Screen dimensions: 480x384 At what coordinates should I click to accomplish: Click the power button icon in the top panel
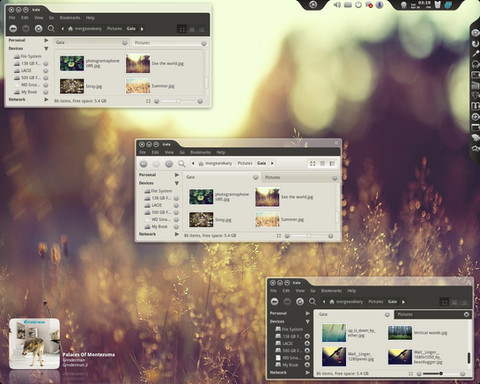coord(358,5)
